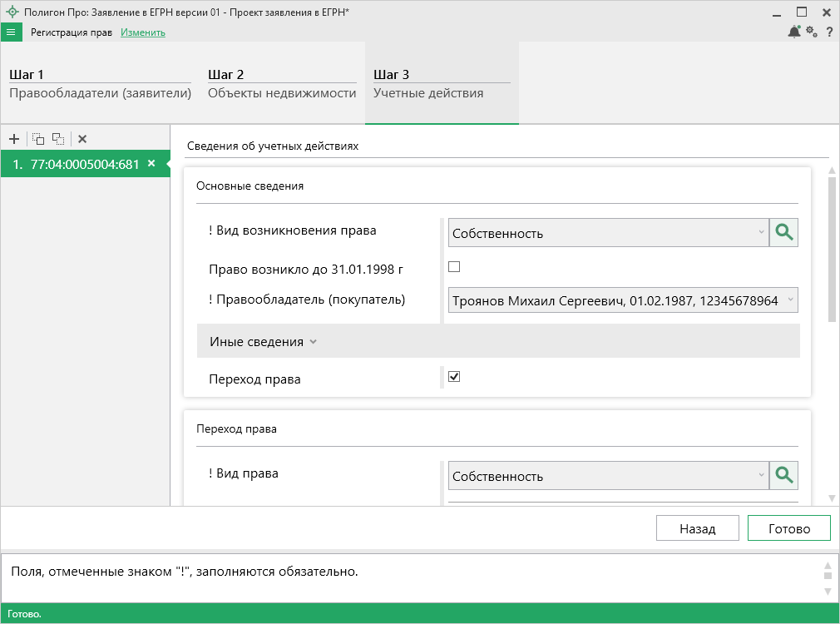Screen dimensions: 840x624
Task: Open search lookup for 'Вид права'
Action: (x=783, y=476)
